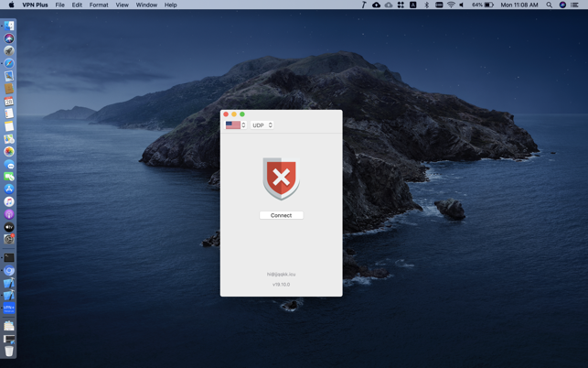Open the Edit menu

point(77,5)
